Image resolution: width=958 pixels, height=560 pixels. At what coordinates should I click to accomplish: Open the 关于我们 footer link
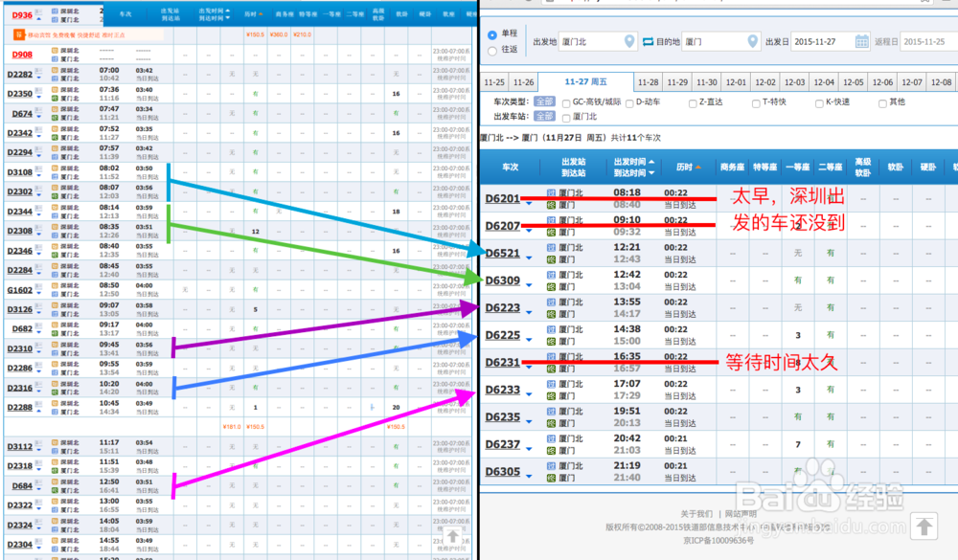696,514
